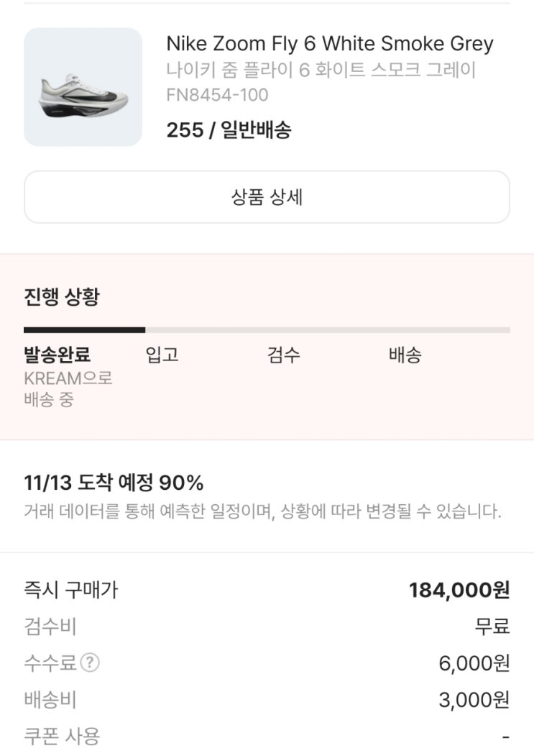534x756 pixels.
Task: Click the 쿠폰 사용 row label
Action: tap(62, 736)
